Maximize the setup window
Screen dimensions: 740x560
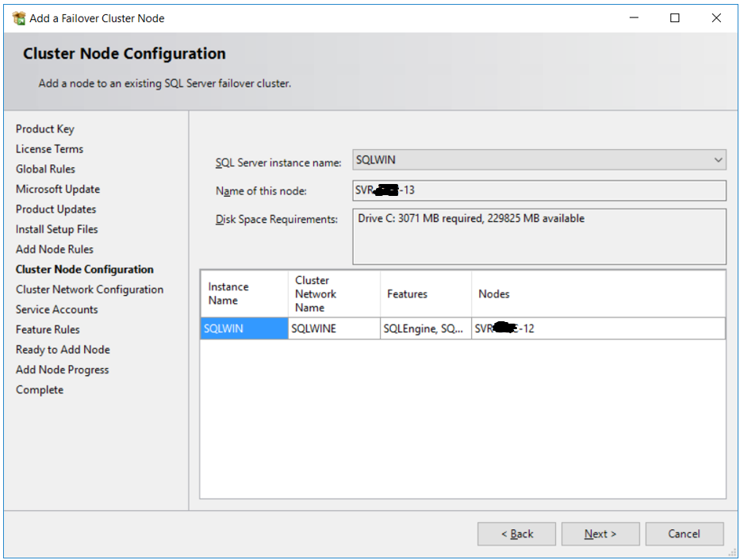(675, 18)
